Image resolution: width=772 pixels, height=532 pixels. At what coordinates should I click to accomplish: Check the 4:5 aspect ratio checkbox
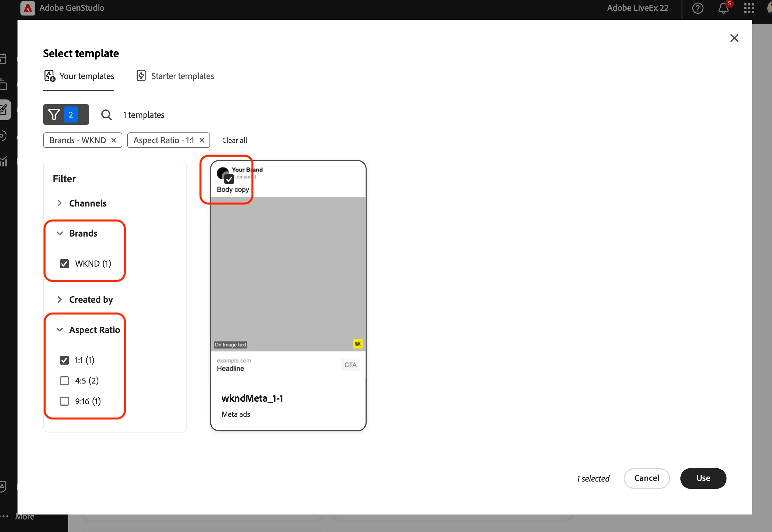point(64,381)
